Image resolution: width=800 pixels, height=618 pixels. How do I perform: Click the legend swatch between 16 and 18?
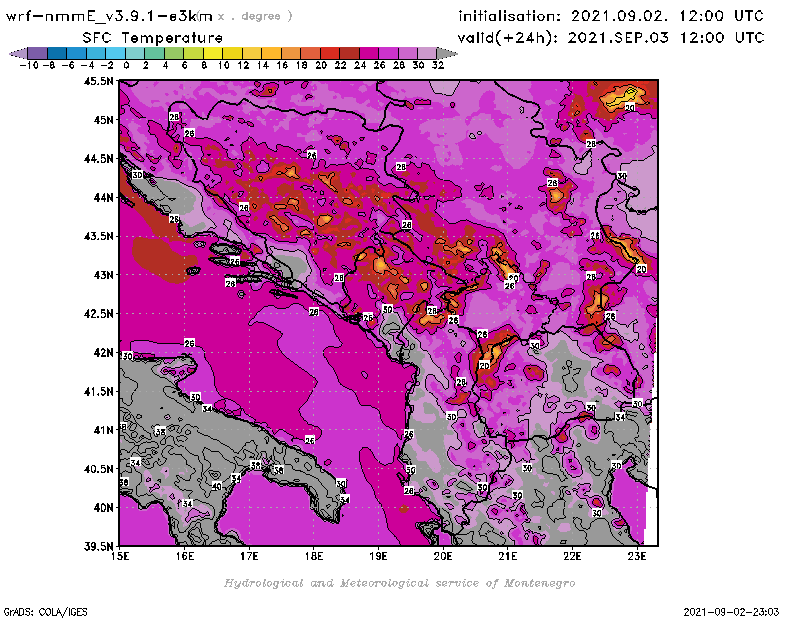pyautogui.click(x=290, y=53)
